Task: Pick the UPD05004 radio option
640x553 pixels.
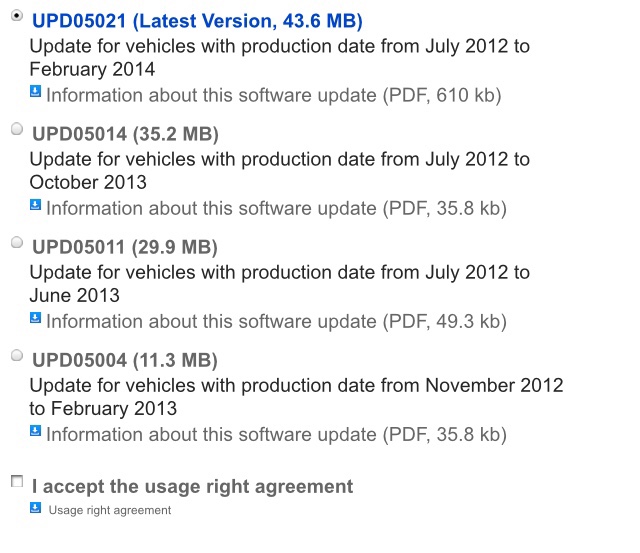Action: (x=17, y=355)
